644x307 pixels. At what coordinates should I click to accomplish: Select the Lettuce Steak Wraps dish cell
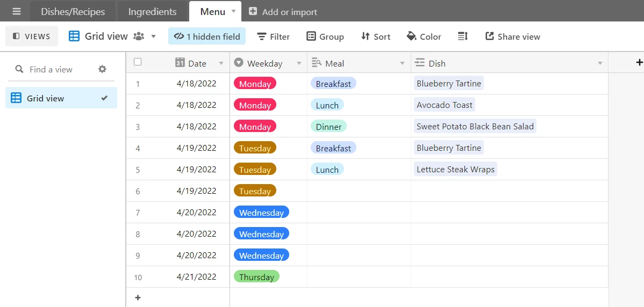coord(509,169)
